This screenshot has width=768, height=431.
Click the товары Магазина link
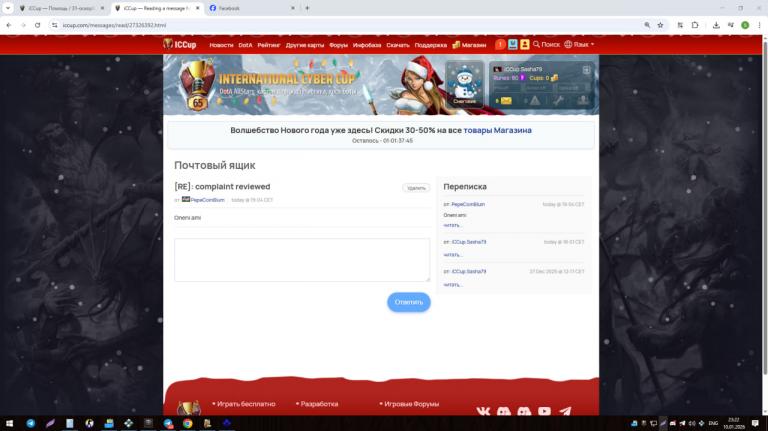pos(497,130)
